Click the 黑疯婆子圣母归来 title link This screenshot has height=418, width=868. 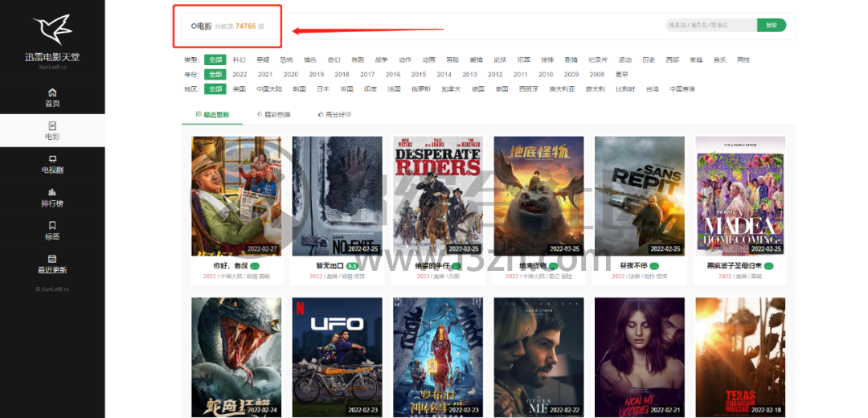[734, 266]
